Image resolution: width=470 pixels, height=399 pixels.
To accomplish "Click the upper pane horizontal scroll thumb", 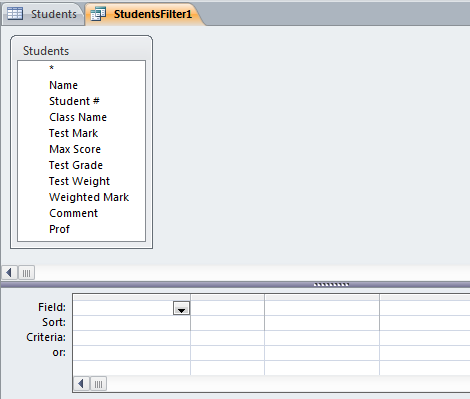I will click(26, 273).
